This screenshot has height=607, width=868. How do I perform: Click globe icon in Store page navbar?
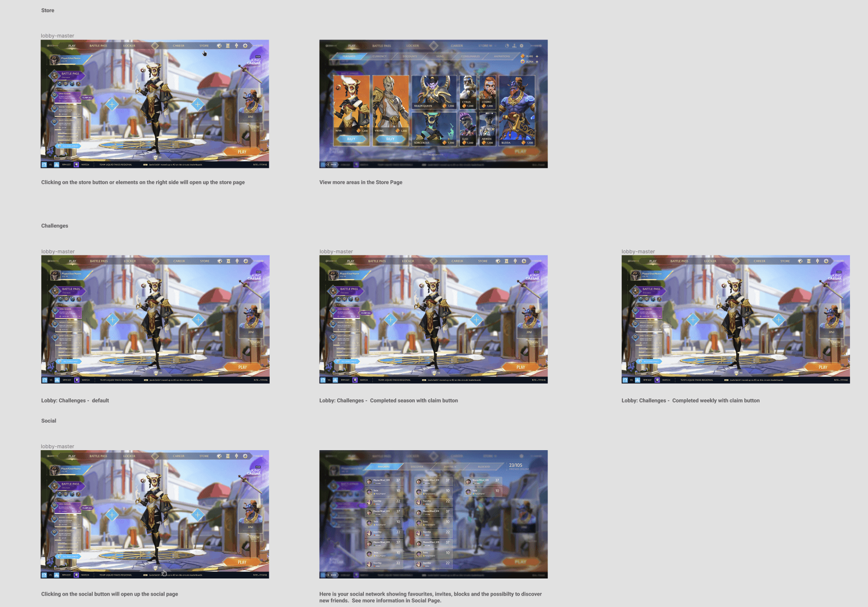(507, 46)
